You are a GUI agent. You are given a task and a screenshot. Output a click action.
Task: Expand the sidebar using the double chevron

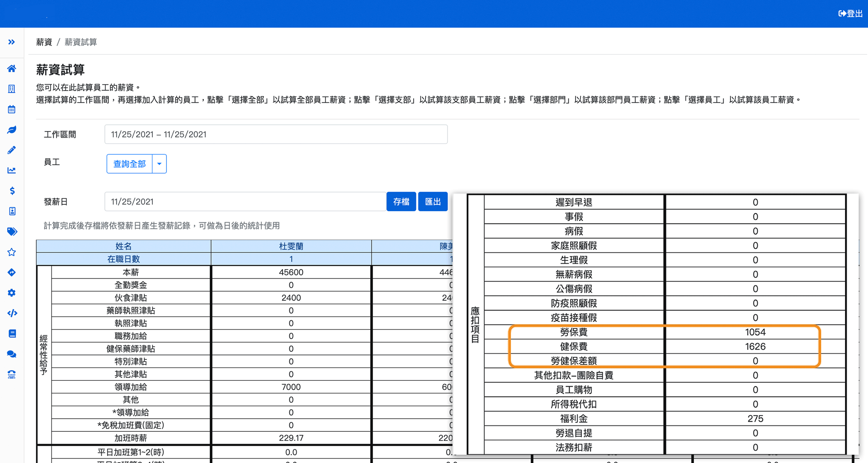click(11, 42)
